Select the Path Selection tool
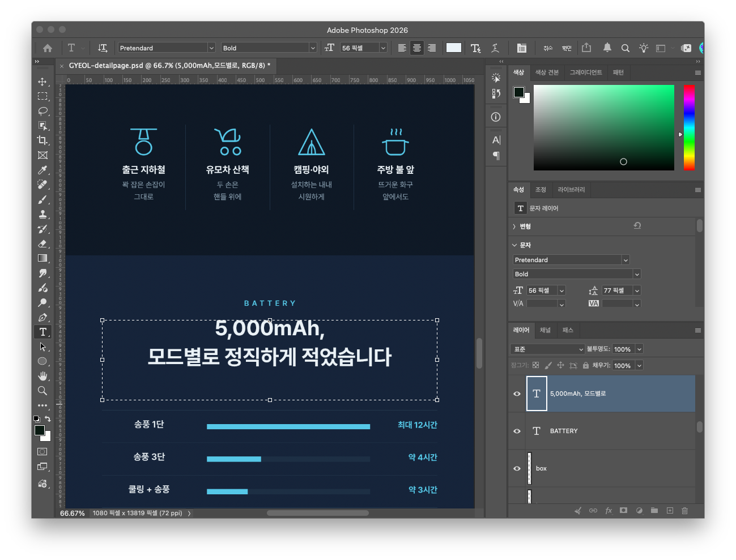The width and height of the screenshot is (736, 560). (42, 347)
